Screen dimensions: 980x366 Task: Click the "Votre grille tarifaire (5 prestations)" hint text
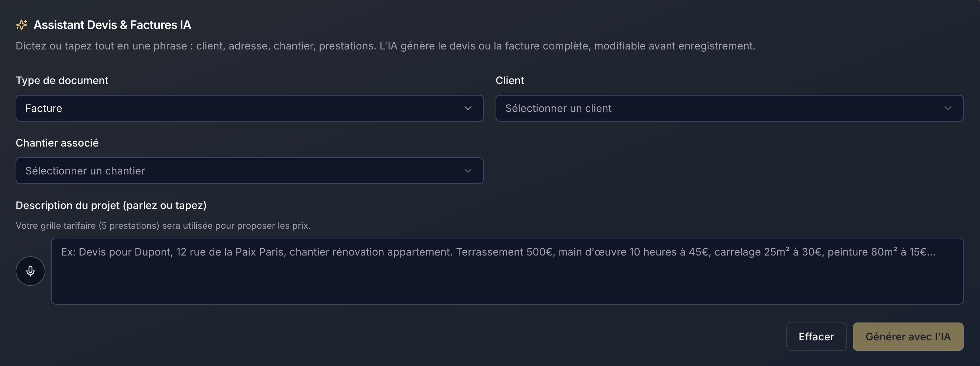[163, 225]
